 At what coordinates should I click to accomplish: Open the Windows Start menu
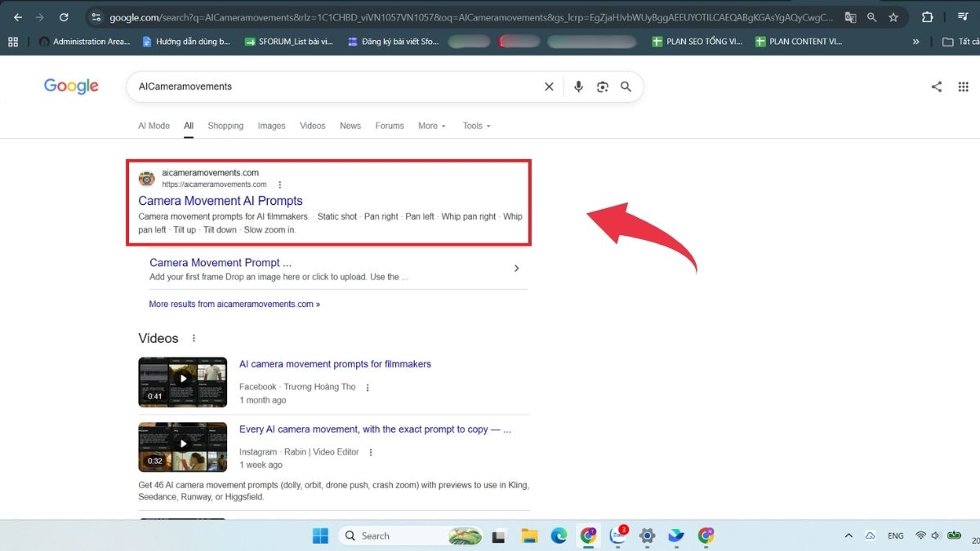click(x=320, y=535)
